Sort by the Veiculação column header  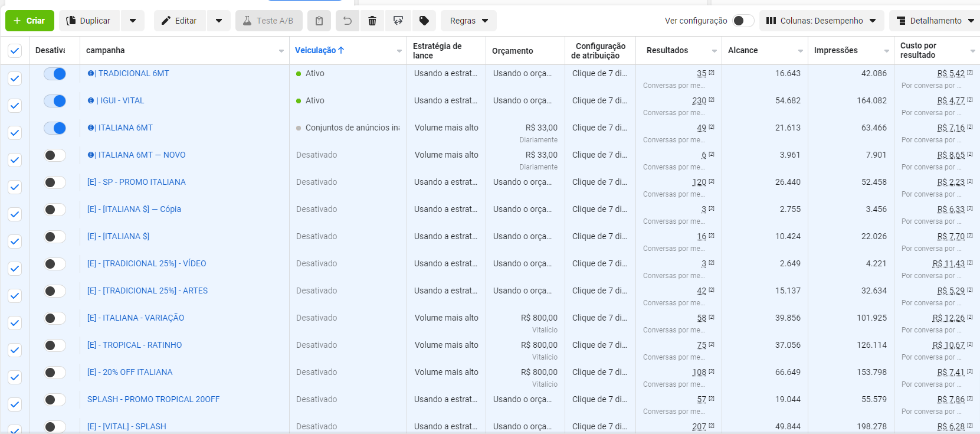(x=319, y=51)
